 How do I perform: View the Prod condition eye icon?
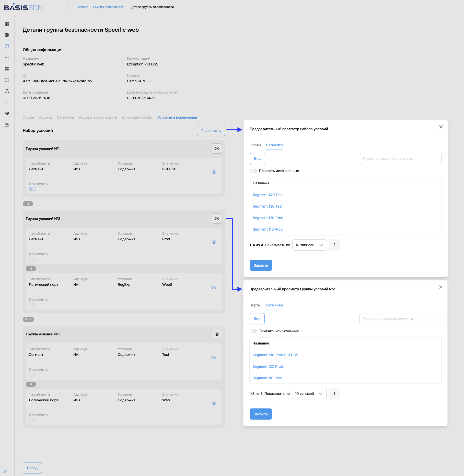tap(214, 242)
